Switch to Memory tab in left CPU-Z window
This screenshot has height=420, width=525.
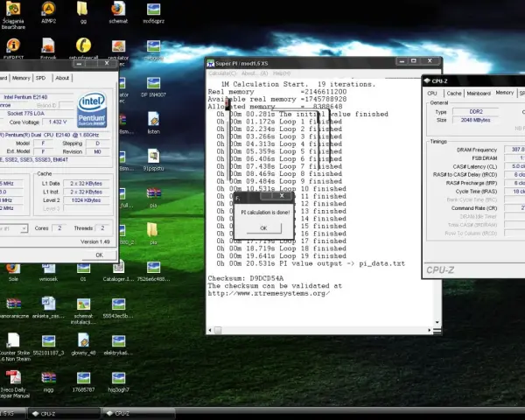tap(21, 78)
